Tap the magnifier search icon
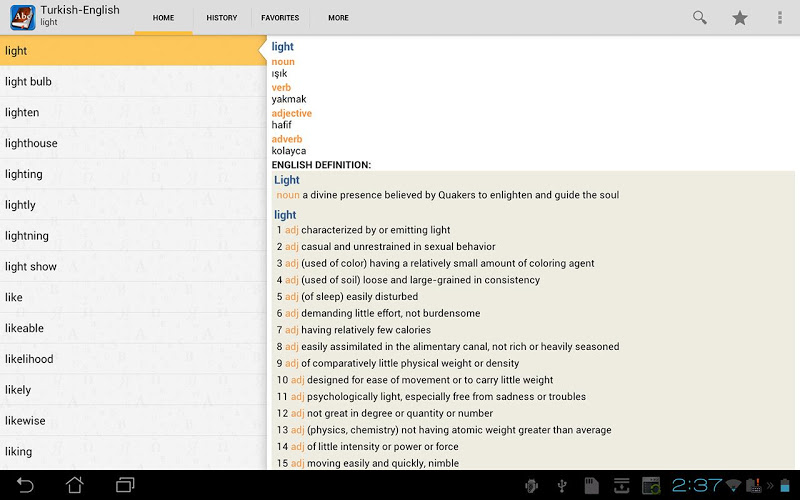Image resolution: width=800 pixels, height=500 pixels. coord(700,18)
